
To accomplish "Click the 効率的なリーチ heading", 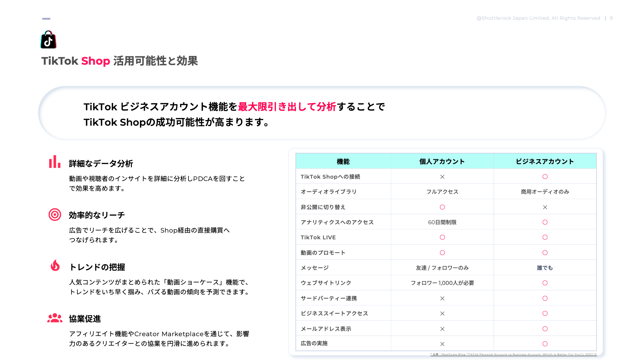I will click(x=97, y=215).
